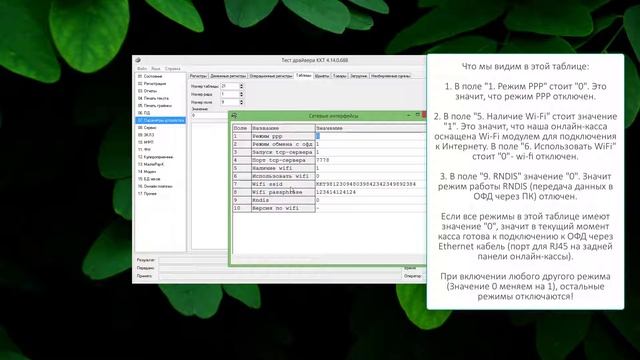Viewport: 640px width, 360px height.
Task: Select the Запуск tcp-сервера row name
Action: [x=283, y=152]
